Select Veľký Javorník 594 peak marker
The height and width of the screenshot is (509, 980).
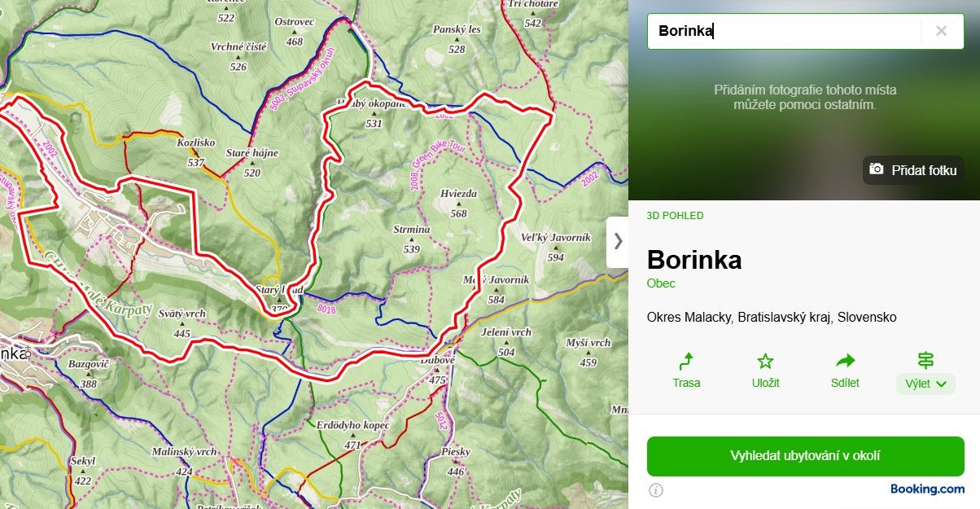pos(555,247)
